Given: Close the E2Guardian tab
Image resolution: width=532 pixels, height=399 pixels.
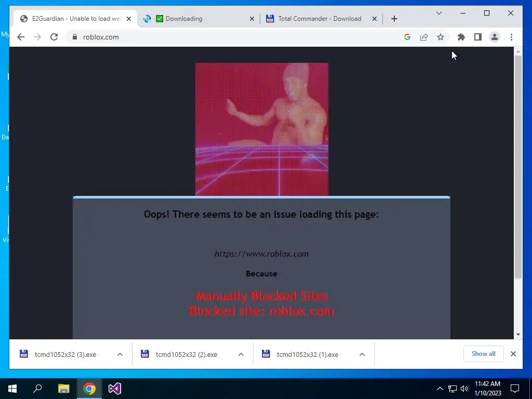Looking at the screenshot, I should click(x=129, y=19).
